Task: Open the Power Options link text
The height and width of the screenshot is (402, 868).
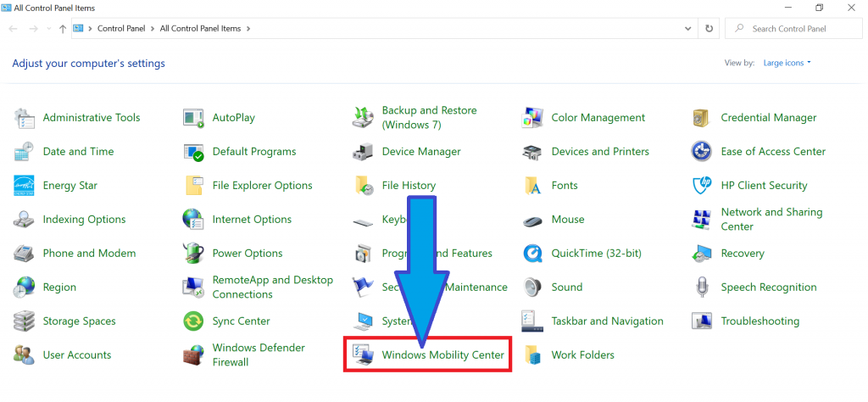Action: [x=248, y=253]
